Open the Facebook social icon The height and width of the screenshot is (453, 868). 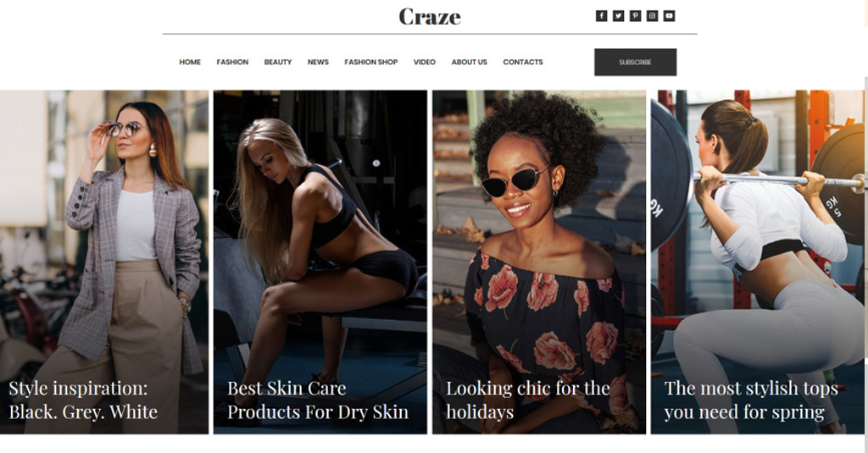(601, 16)
